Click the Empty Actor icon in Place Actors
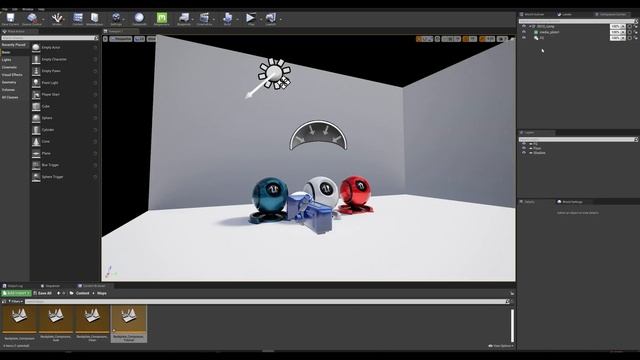The height and width of the screenshot is (360, 640). [36, 48]
